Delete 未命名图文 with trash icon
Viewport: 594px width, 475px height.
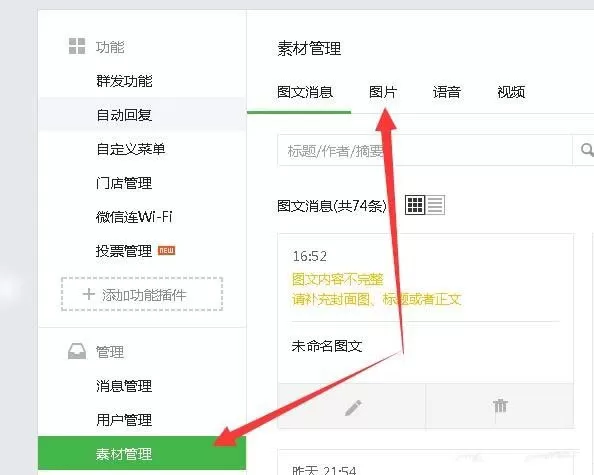[x=500, y=406]
